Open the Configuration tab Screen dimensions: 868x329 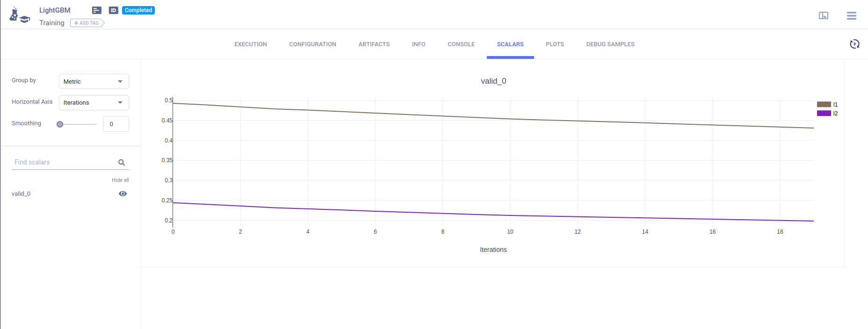pos(312,44)
